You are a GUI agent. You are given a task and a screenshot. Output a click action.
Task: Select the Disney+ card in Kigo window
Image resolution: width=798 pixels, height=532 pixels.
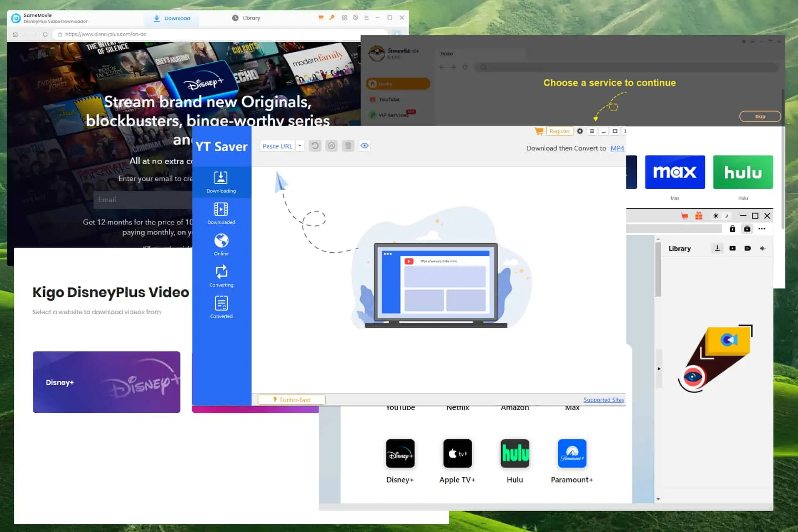(106, 382)
